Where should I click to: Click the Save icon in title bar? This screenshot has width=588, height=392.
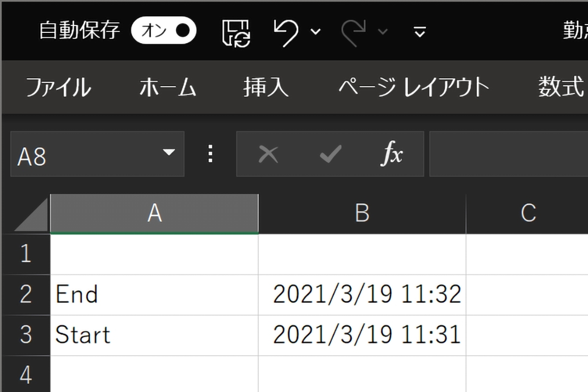point(237,32)
